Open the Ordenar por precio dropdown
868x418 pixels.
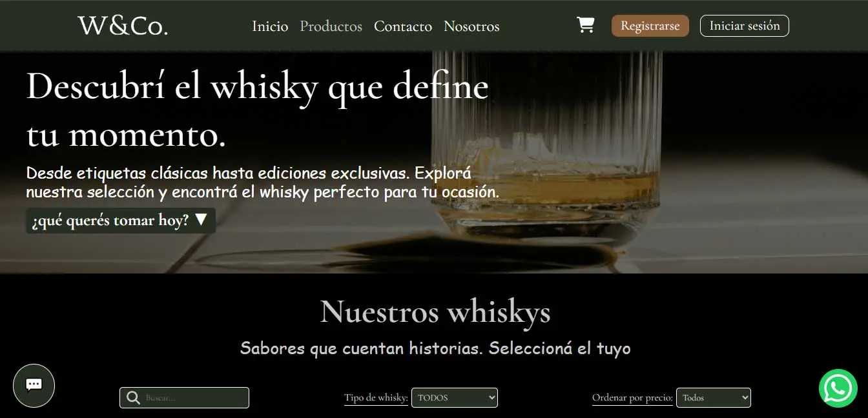[714, 397]
